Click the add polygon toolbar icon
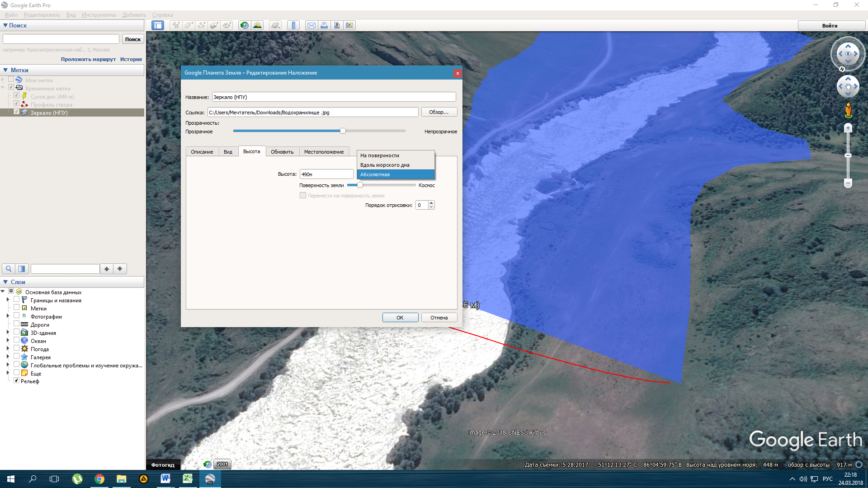Image resolution: width=868 pixels, height=488 pixels. coord(189,25)
